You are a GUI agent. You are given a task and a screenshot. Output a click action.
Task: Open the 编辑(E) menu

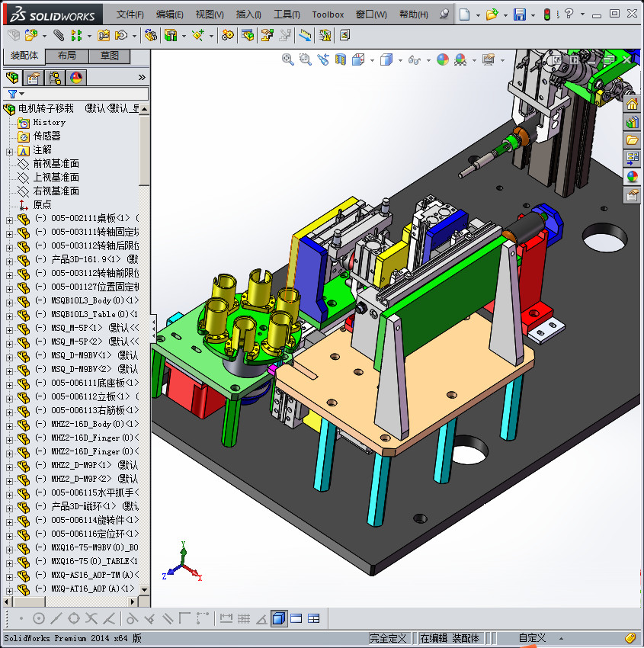click(170, 14)
